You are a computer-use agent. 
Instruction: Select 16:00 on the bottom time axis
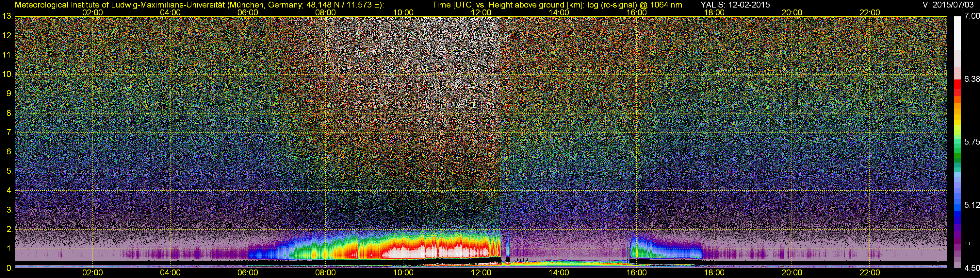point(636,273)
